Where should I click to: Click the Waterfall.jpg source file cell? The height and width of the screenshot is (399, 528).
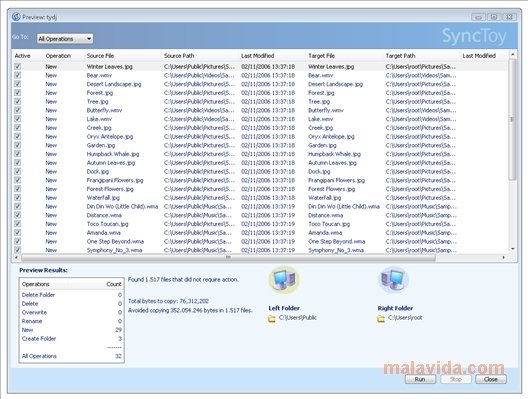(103, 198)
